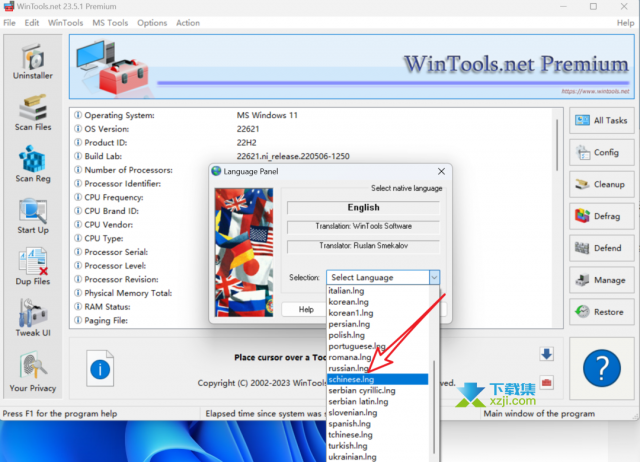
Task: Open the Scan Files tool
Action: 33,113
